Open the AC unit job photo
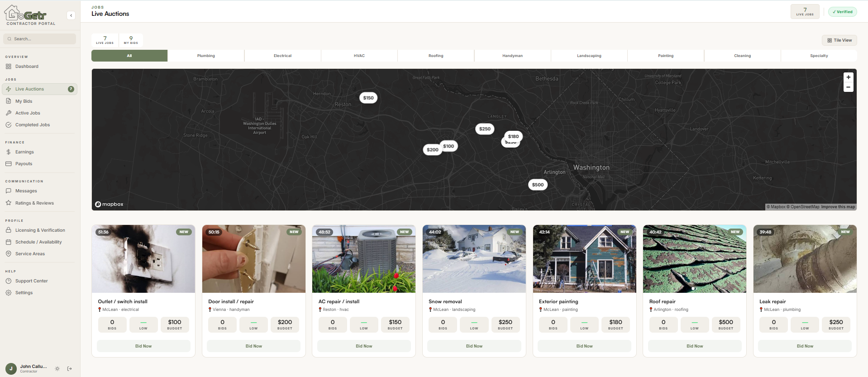 pos(364,259)
